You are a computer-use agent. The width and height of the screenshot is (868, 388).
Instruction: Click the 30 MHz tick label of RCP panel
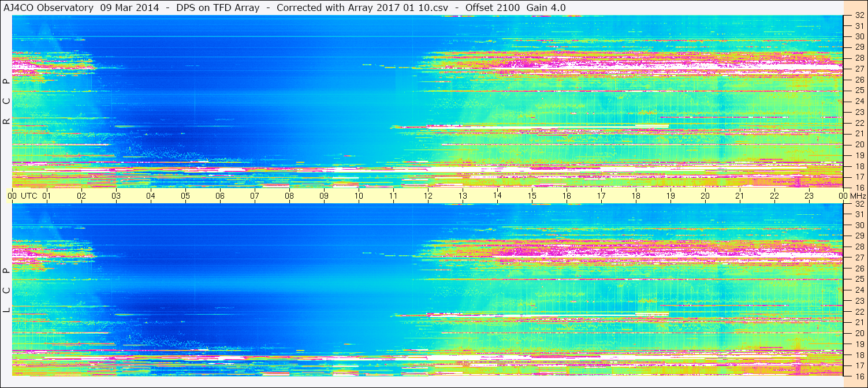tap(859, 36)
